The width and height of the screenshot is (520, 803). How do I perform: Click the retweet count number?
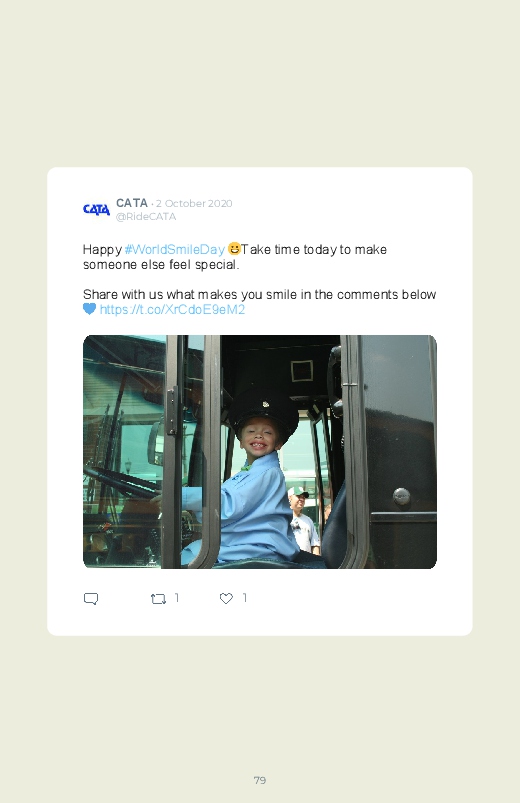(177, 598)
